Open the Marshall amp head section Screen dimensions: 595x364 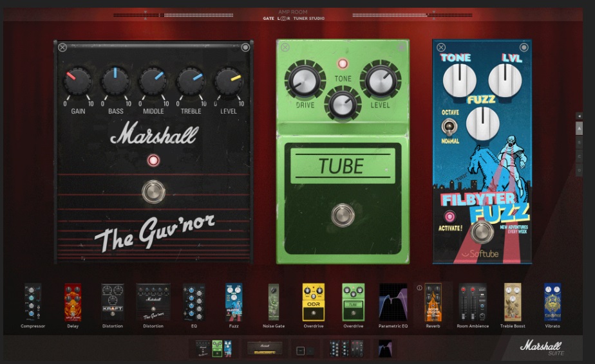[265, 348]
